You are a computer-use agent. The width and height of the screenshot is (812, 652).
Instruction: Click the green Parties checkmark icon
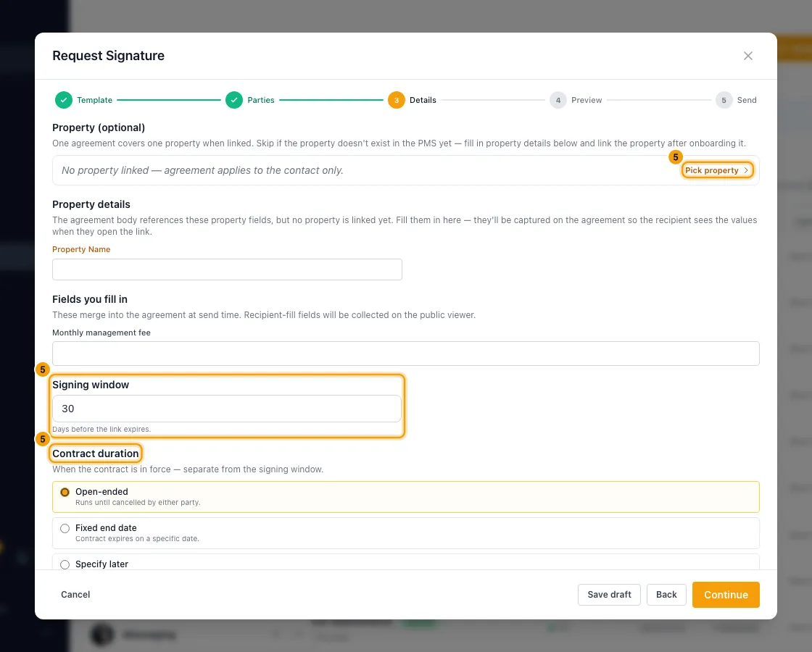coord(234,100)
